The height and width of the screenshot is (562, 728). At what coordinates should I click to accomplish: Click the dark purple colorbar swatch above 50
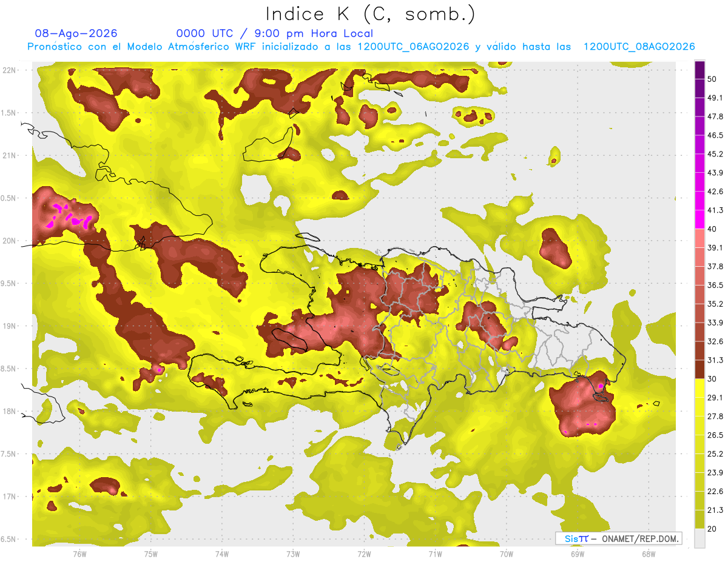click(x=699, y=70)
